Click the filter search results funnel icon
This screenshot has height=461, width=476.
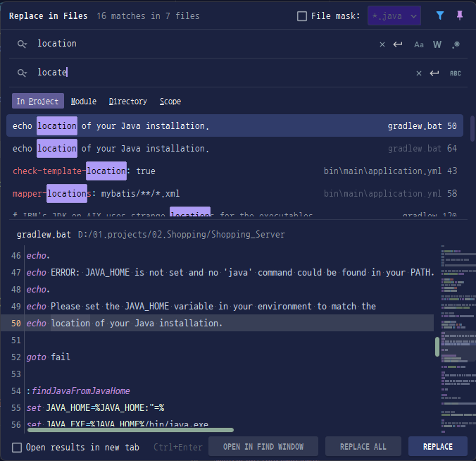(x=440, y=16)
